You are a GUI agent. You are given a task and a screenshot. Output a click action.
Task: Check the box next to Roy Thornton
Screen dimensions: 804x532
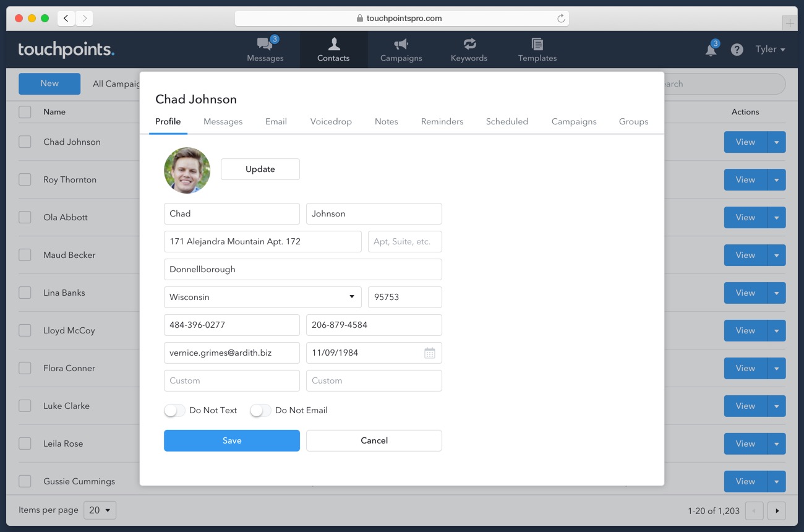[25, 179]
